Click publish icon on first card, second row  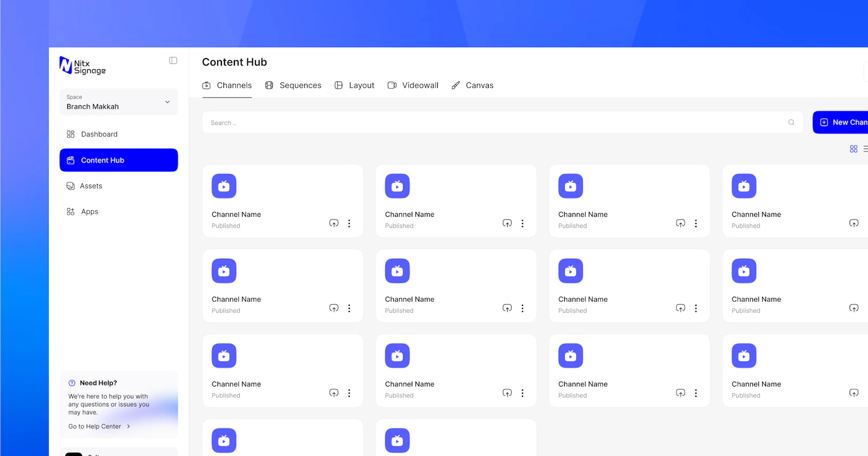[x=334, y=308]
